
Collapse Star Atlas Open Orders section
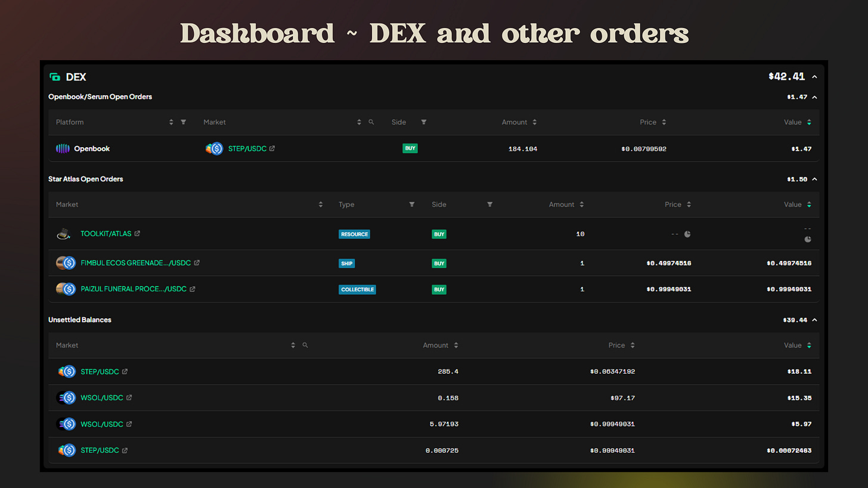[x=814, y=179]
